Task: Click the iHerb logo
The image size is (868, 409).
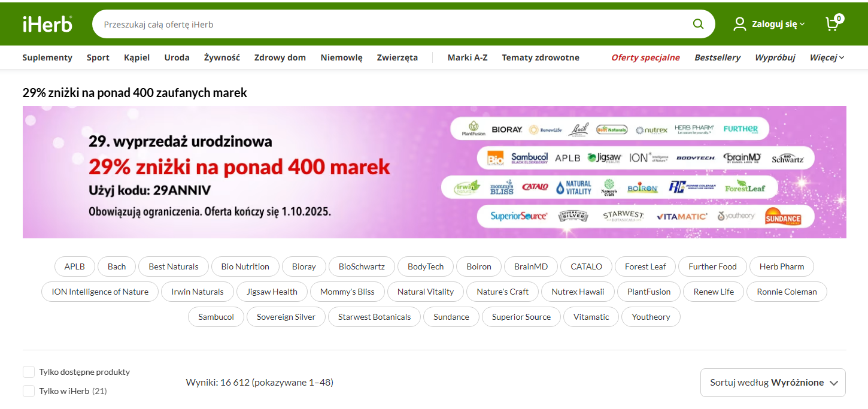Action: point(48,24)
